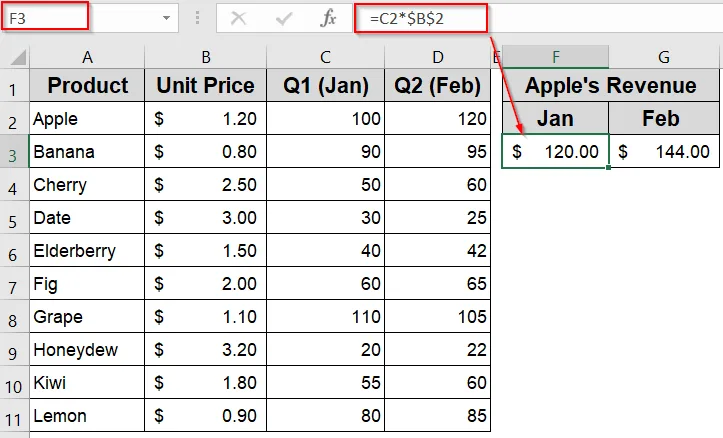Select row 3 header

point(15,152)
